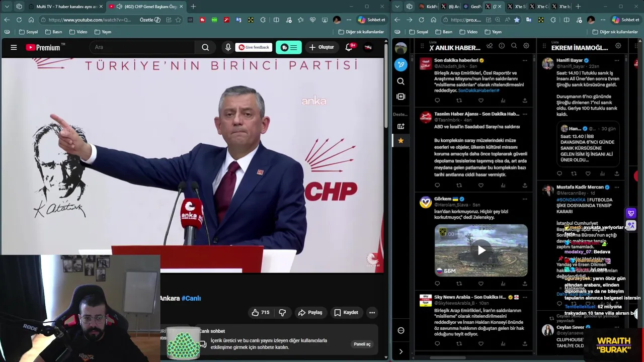
Task: Select the CHP Genel Başkanı YouTube tab
Action: pos(146,7)
